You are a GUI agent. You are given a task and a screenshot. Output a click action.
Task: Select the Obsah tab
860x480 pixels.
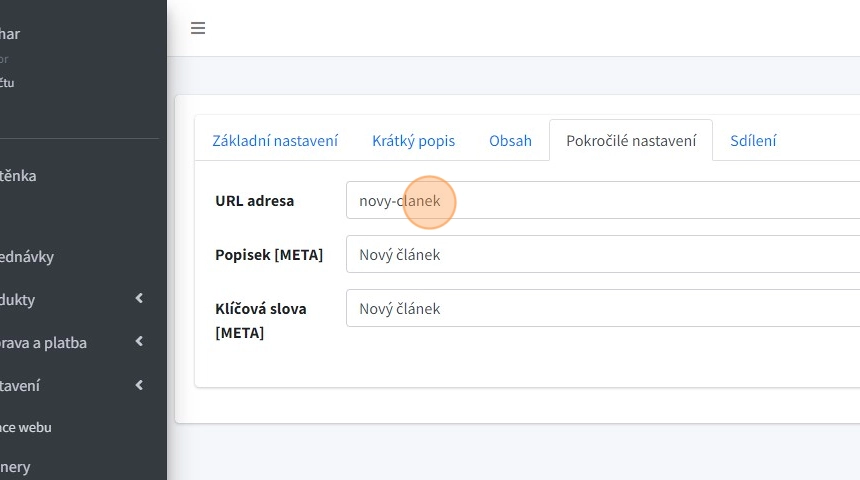click(510, 141)
